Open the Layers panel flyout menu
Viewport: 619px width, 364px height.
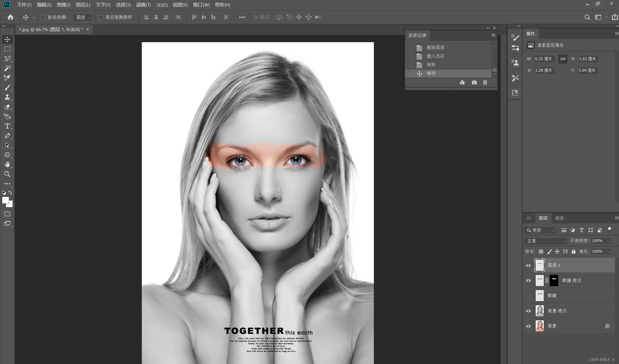[x=617, y=218]
